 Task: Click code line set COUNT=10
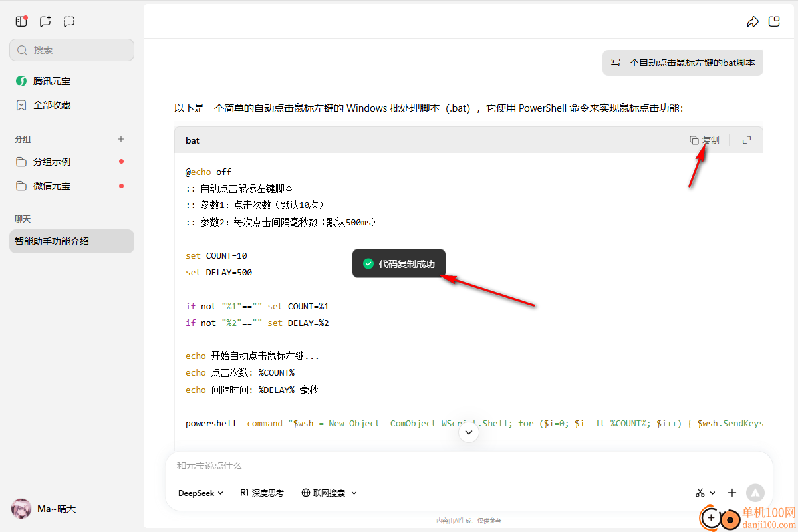[216, 255]
